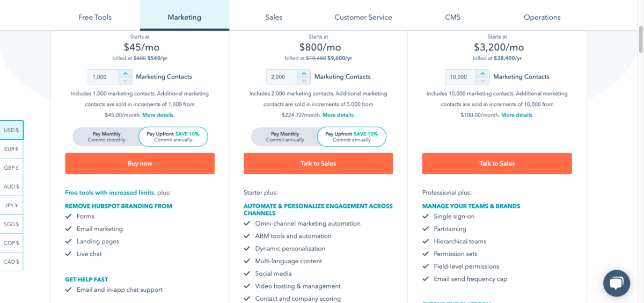Increase contacts in the 1,000 stepper
The width and height of the screenshot is (644, 303).
tap(125, 74)
